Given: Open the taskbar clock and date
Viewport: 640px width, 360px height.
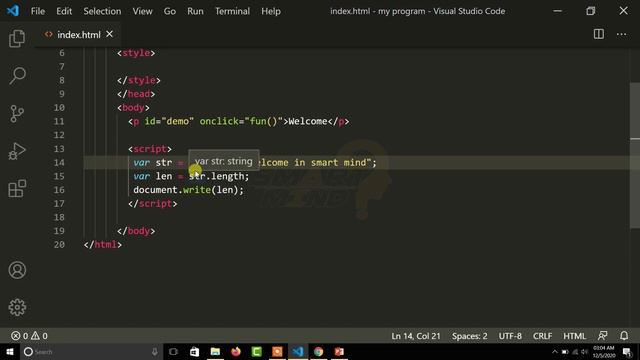Looking at the screenshot, I should pos(604,351).
